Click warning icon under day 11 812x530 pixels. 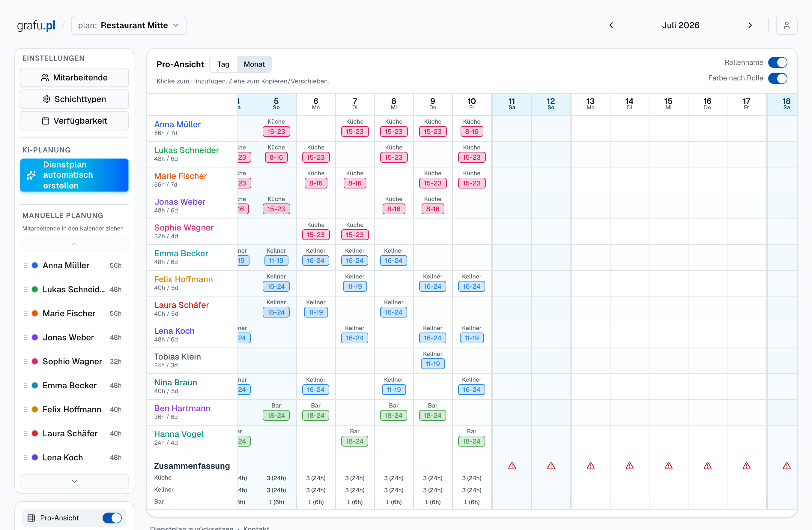512,466
